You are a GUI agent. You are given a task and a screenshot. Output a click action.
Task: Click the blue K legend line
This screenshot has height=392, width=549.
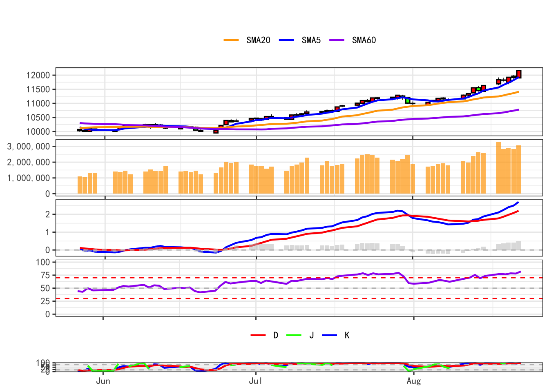[330, 335]
